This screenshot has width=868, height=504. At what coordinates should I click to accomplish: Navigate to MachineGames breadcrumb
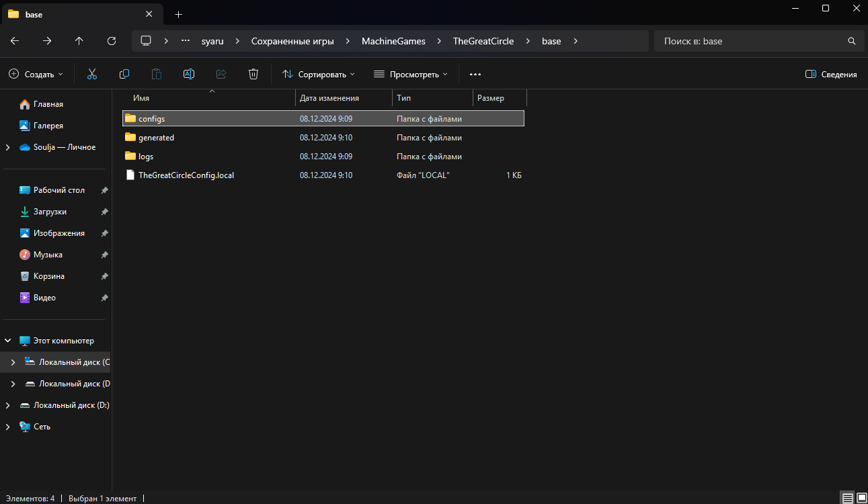[393, 41]
